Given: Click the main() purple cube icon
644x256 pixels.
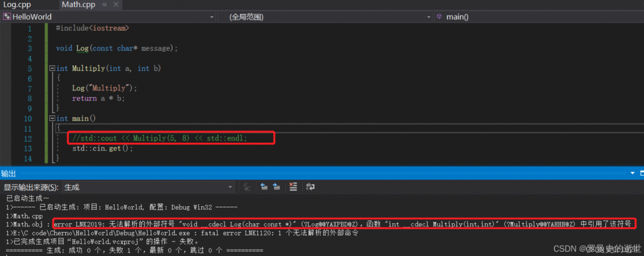Looking at the screenshot, I should (x=440, y=17).
